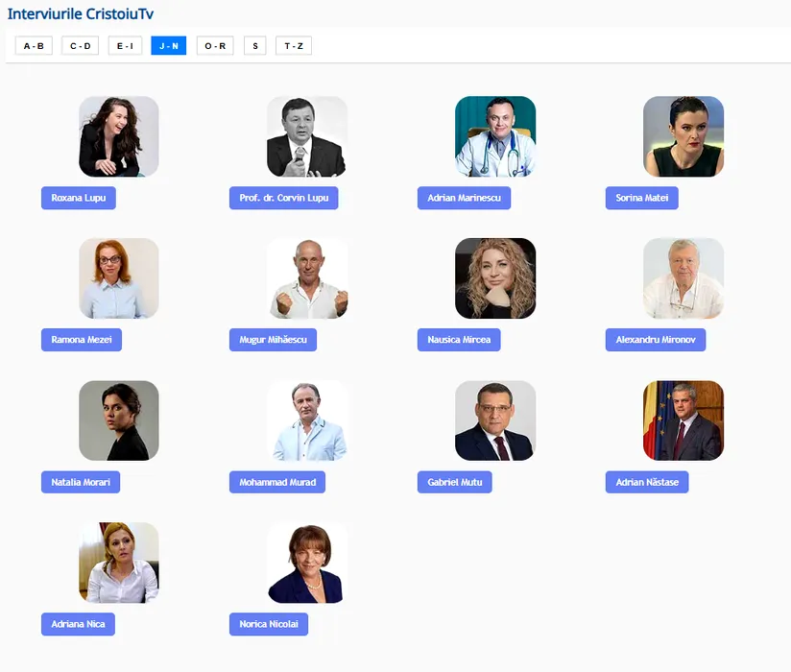791x672 pixels.
Task: Select the Natalia Morari portrait
Action: 119,420
